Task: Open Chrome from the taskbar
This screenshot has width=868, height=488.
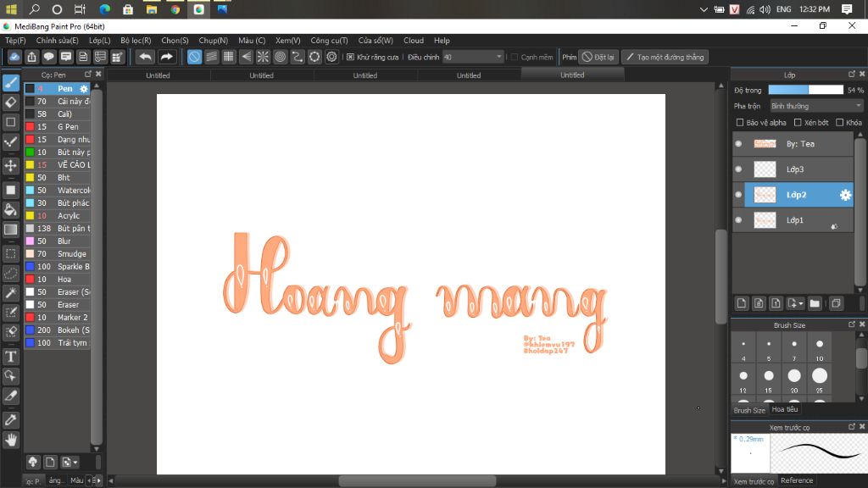Action: point(175,9)
